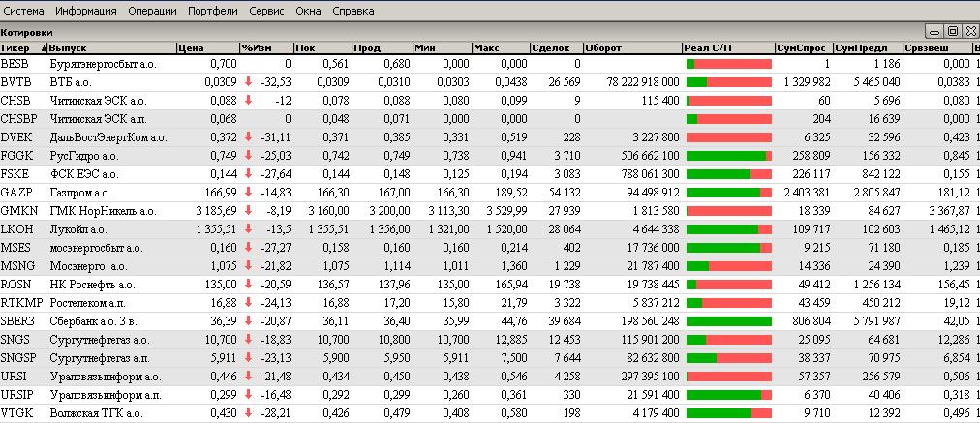Select the CHSBP ticker
Image resolution: width=980 pixels, height=423 pixels.
coord(18,119)
